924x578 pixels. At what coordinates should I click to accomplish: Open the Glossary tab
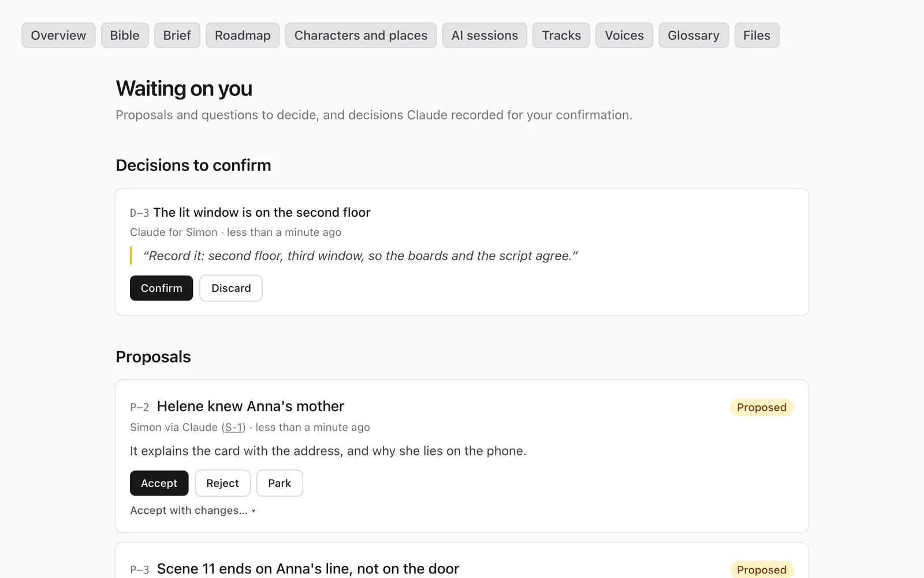tap(694, 35)
